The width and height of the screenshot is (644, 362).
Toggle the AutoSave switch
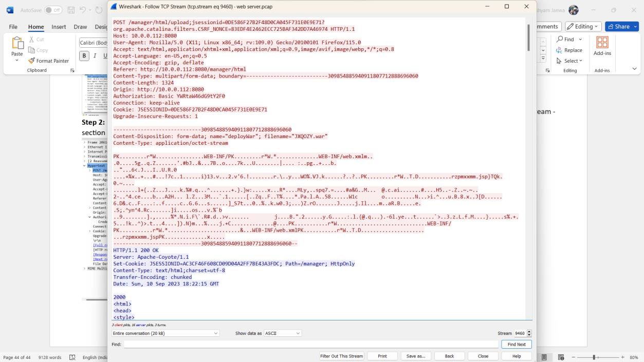pos(53,10)
